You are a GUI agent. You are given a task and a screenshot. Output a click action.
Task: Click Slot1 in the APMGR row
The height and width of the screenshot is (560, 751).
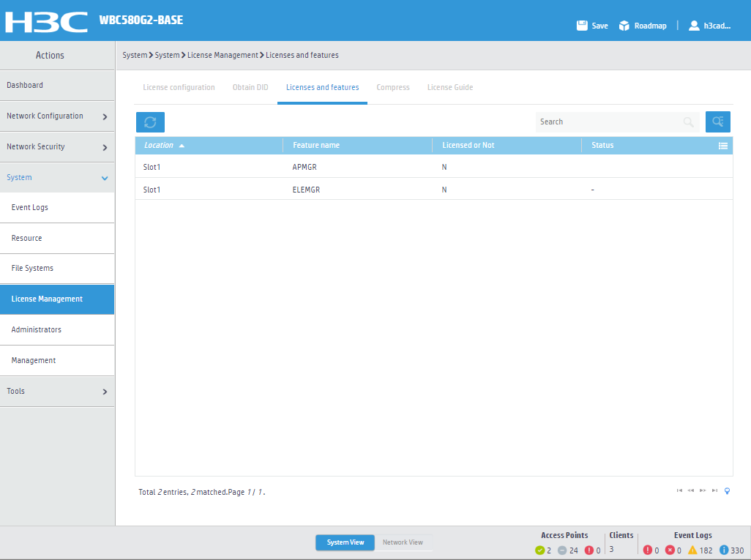(152, 167)
